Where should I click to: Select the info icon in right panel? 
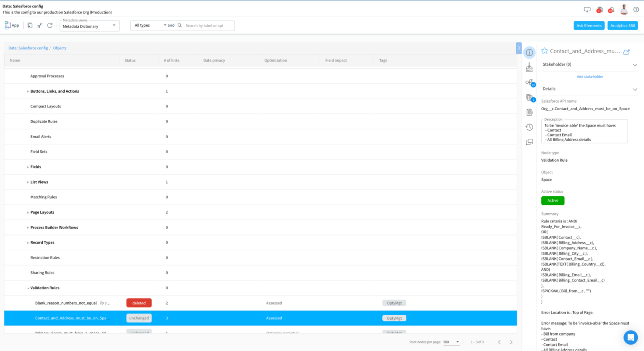(x=530, y=53)
